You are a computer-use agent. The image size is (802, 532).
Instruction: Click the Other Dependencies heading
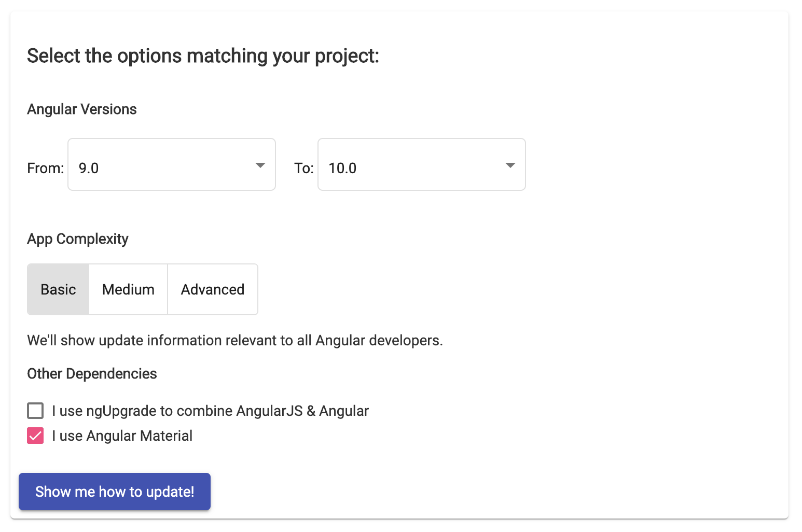92,373
